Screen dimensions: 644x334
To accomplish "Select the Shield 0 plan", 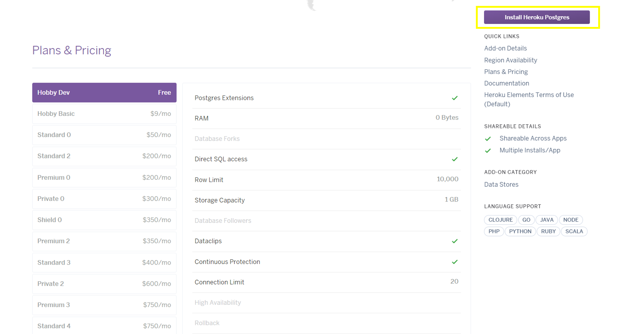I will 104,220.
